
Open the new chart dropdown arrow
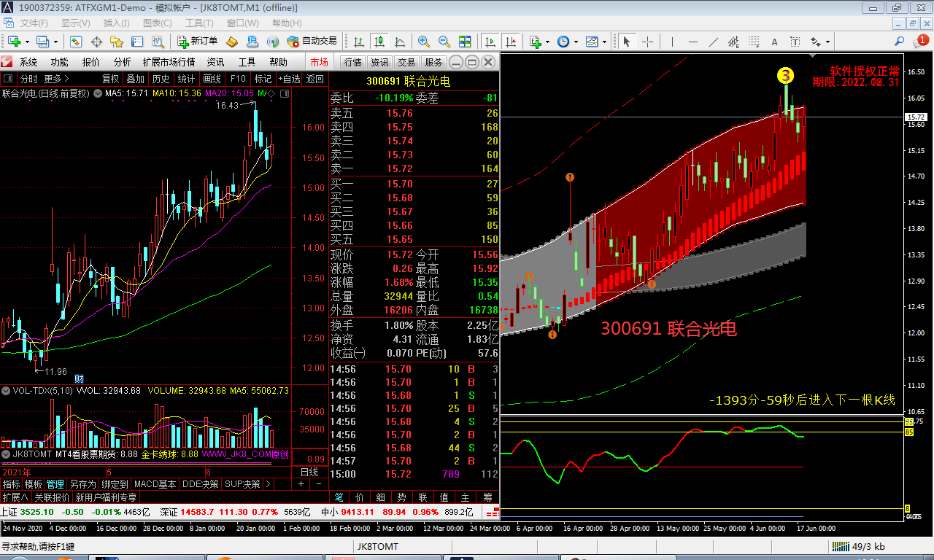26,41
